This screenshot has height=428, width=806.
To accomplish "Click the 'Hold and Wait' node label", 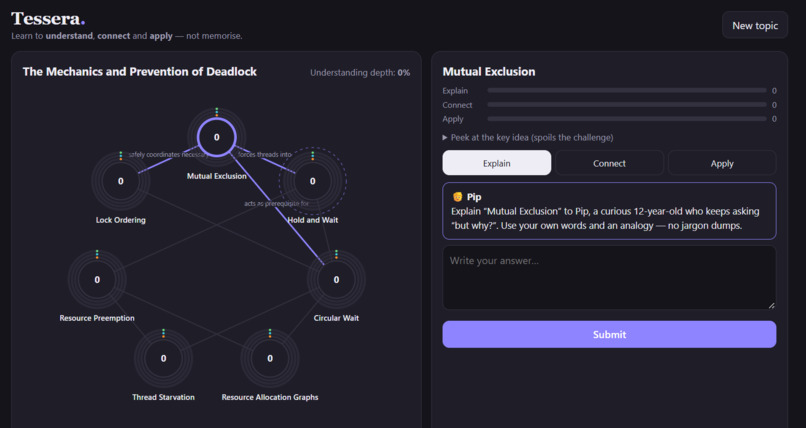I will coord(313,220).
